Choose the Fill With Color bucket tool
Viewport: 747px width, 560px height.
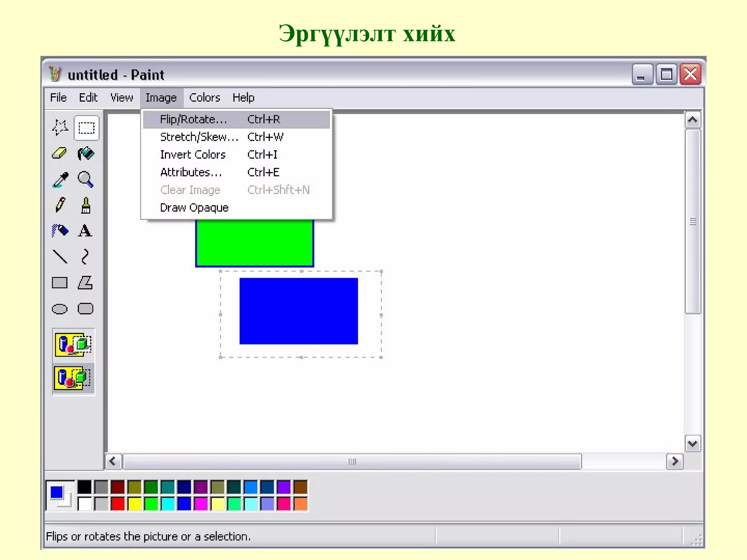(x=86, y=153)
